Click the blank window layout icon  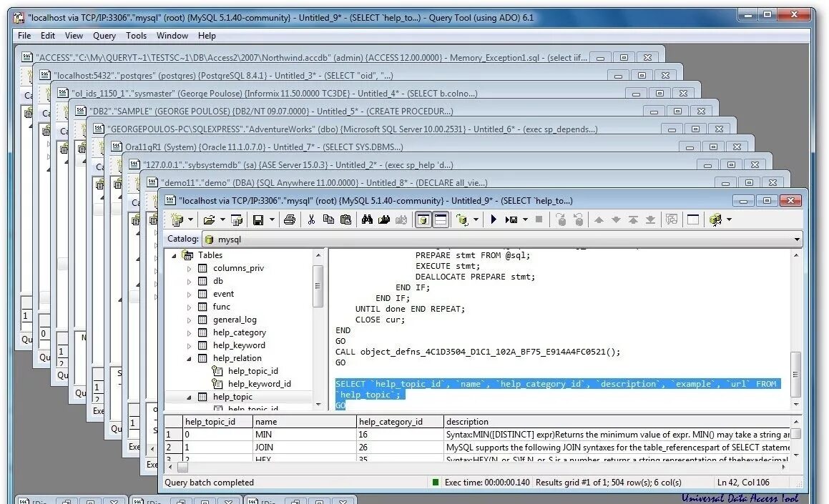click(x=692, y=219)
